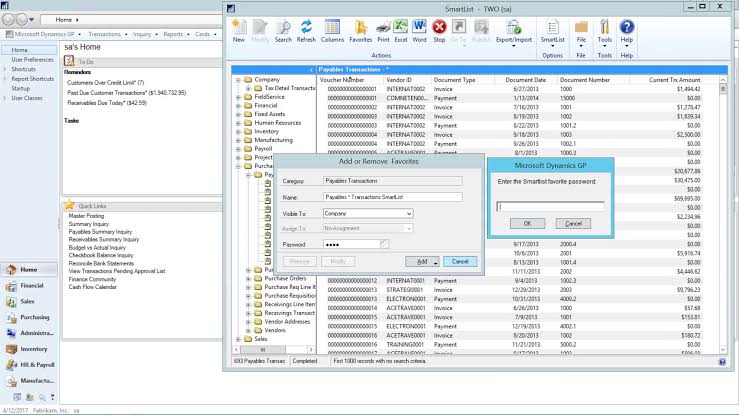Select the Manufacturing tree folder
Image resolution: width=739 pixels, height=415 pixels.
273,140
